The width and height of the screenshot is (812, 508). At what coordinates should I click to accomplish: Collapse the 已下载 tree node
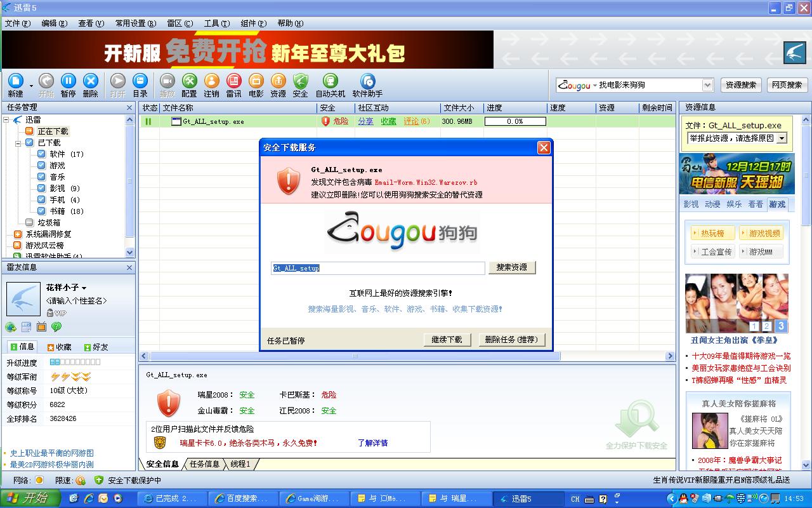(x=18, y=143)
